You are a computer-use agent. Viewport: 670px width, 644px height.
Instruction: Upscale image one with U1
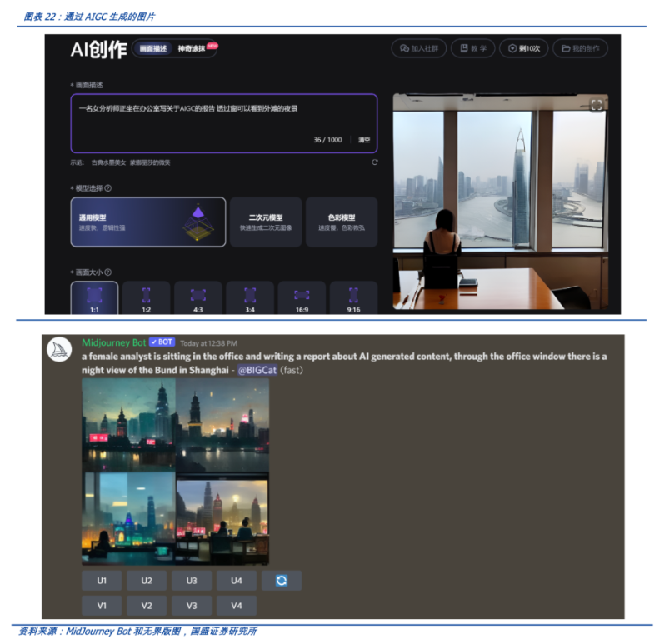click(x=102, y=581)
